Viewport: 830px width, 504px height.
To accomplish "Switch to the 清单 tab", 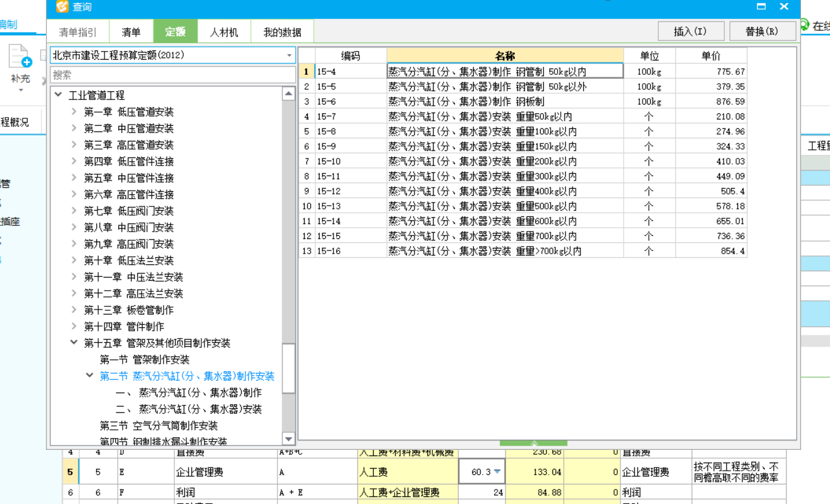I will tap(131, 32).
